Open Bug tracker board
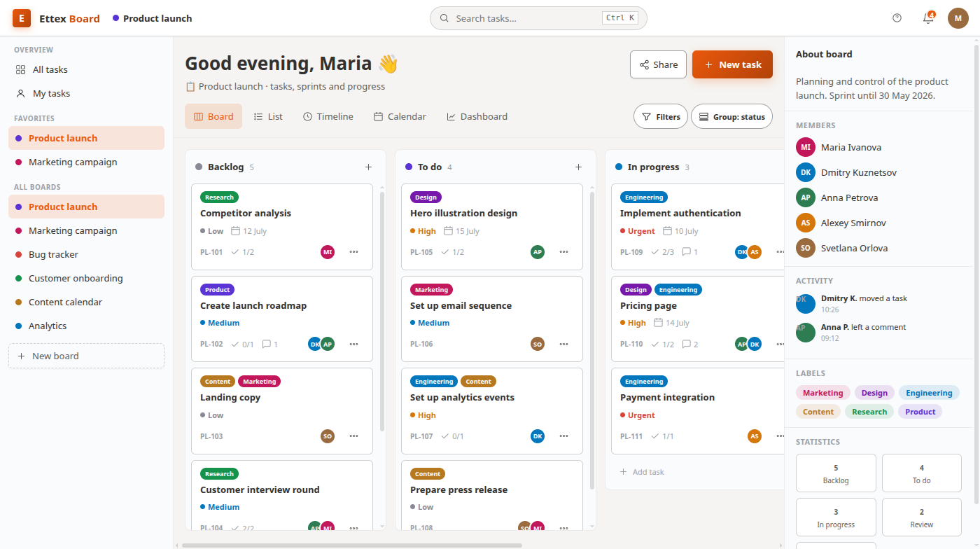Image resolution: width=980 pixels, height=549 pixels. 87,254
